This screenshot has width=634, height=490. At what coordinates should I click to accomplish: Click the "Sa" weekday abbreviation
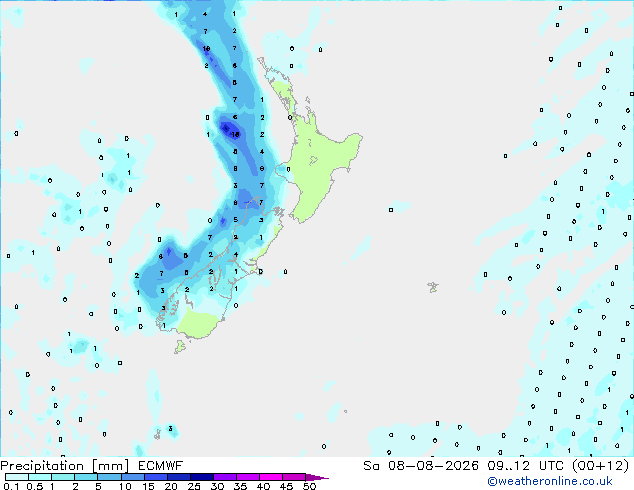371,466
